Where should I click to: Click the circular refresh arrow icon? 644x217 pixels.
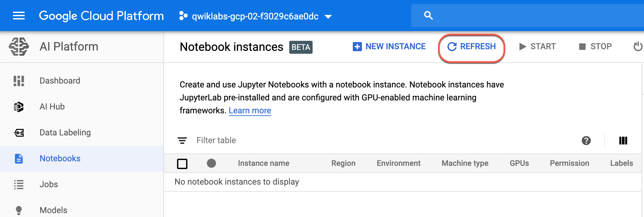(x=452, y=47)
